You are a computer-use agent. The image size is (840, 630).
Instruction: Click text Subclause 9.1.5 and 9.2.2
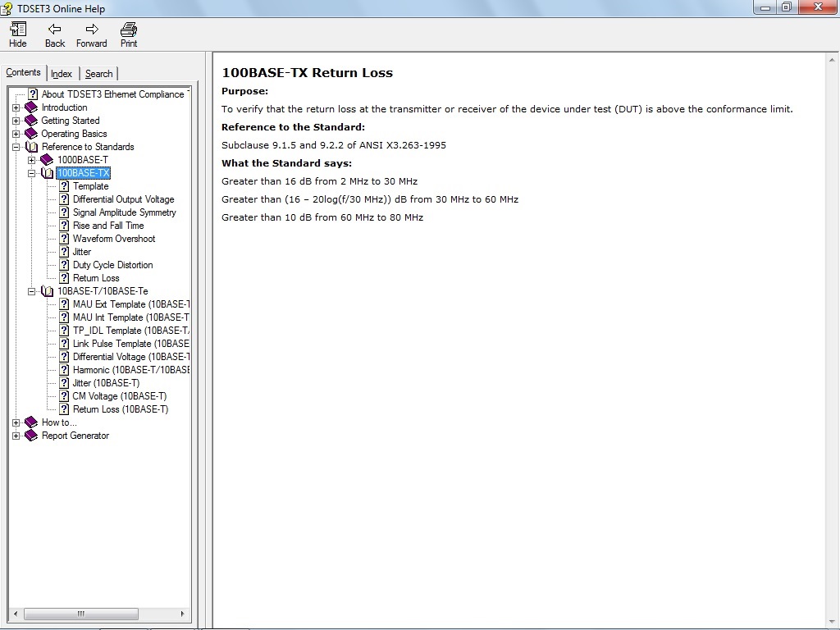(334, 145)
